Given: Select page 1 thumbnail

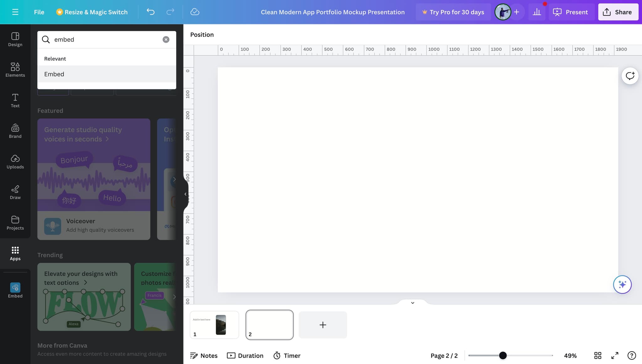Looking at the screenshot, I should coord(214,324).
